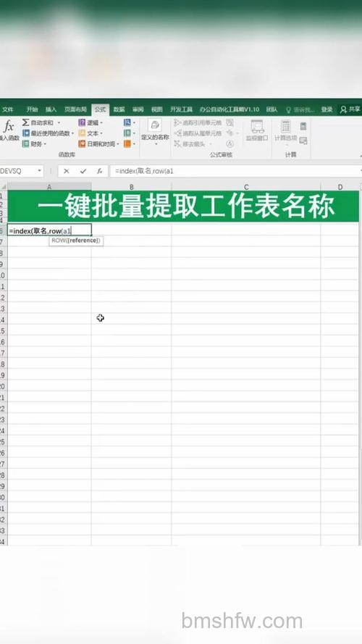Click Trace Precedents (追踪引用单元格)
The width and height of the screenshot is (362, 644).
(x=198, y=122)
